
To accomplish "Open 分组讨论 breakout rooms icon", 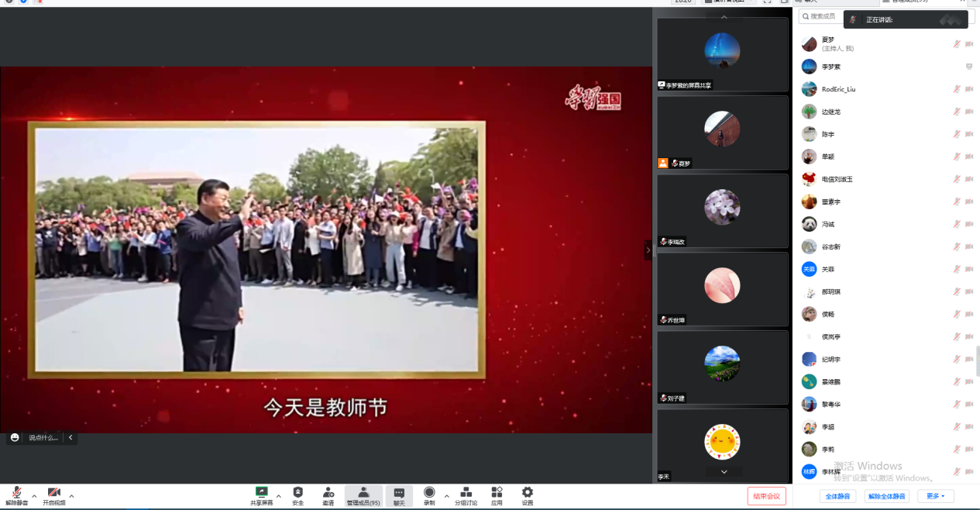I will click(466, 492).
